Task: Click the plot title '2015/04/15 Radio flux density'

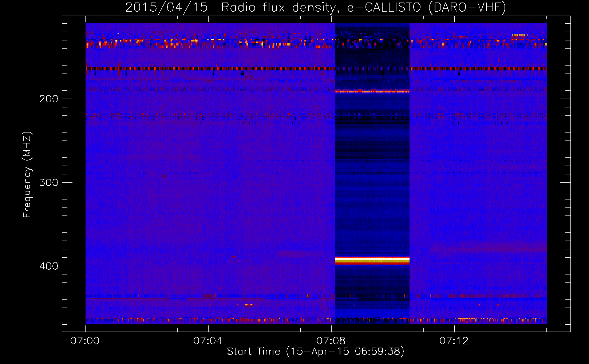Action: [x=230, y=8]
